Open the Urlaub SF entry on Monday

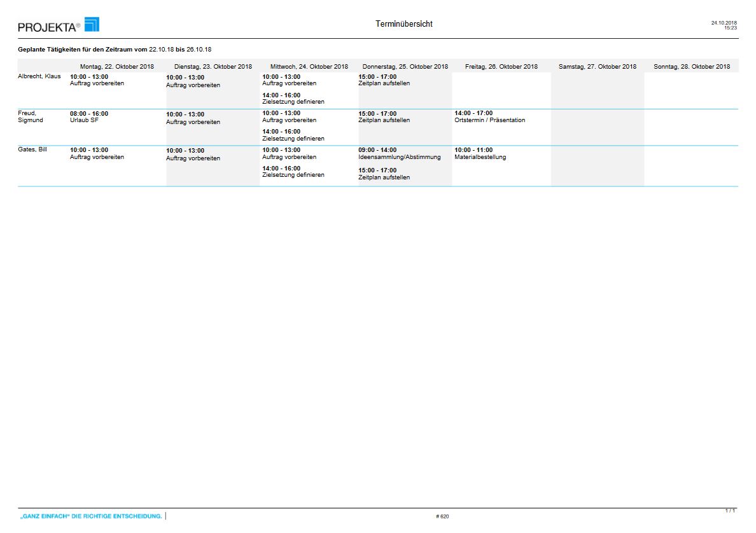tap(84, 120)
